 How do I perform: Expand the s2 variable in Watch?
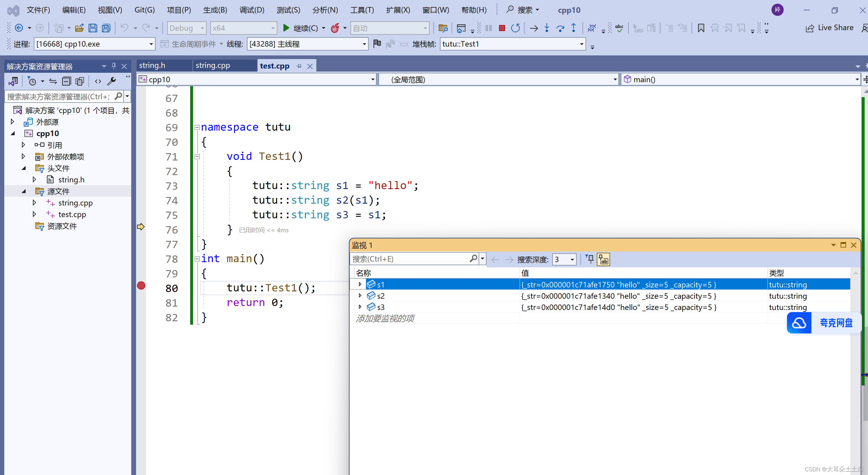[x=360, y=296]
